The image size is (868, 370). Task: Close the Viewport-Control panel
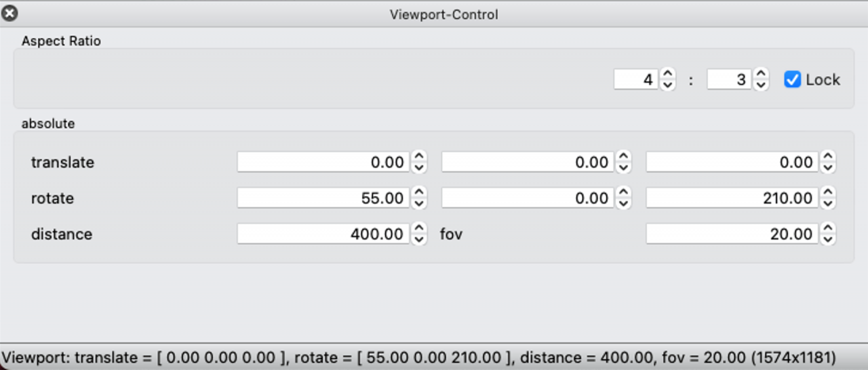(x=10, y=13)
